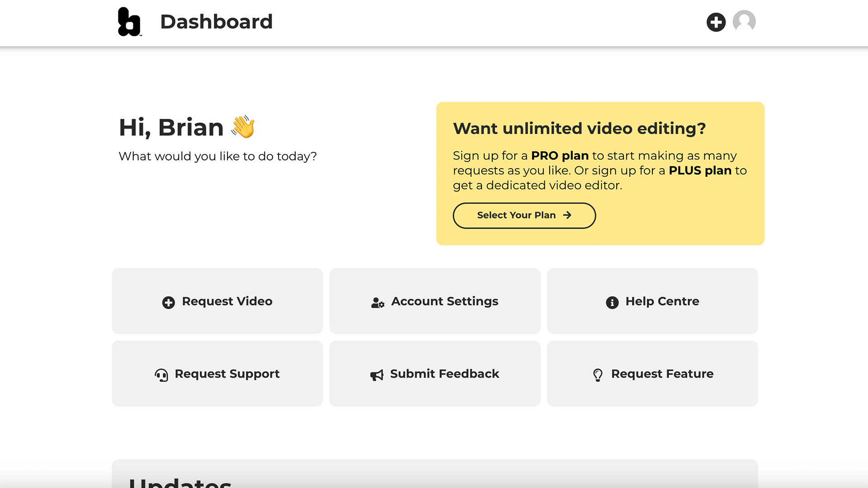Open the user profile avatar
Image resolution: width=868 pixels, height=488 pixels.
pos(744,21)
